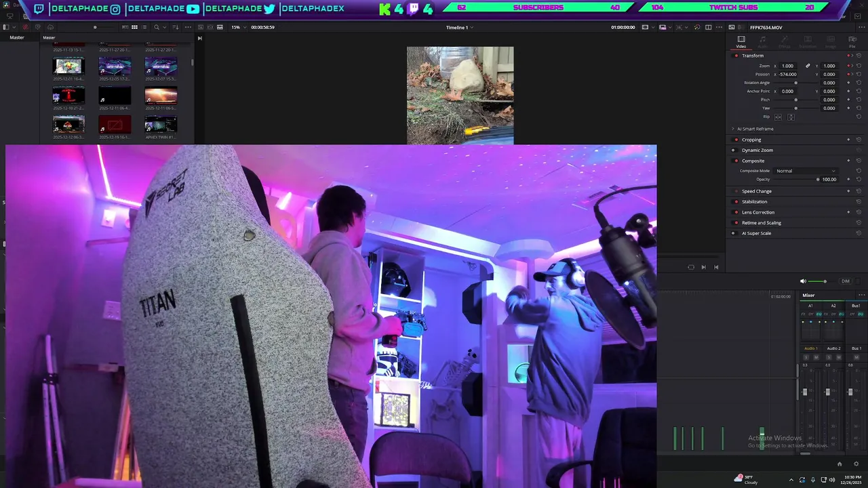
Task: Toggle the Transform section enable switch
Action: pos(735,56)
